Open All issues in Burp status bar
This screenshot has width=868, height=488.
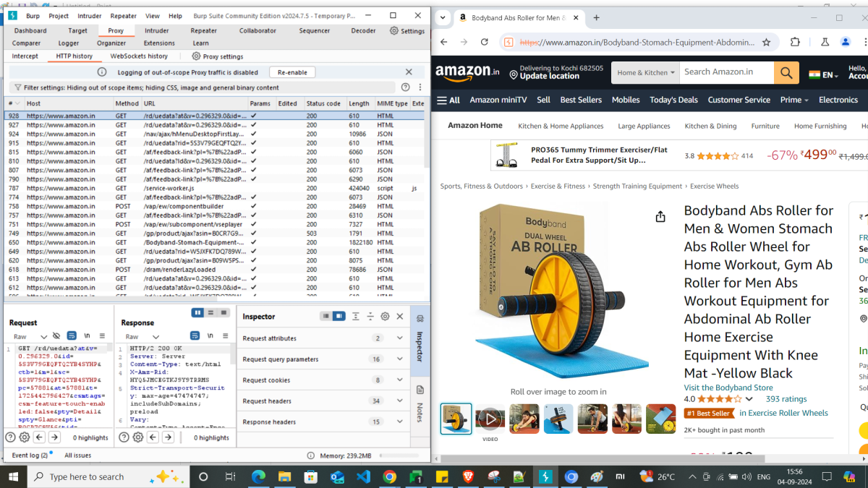pos(78,455)
